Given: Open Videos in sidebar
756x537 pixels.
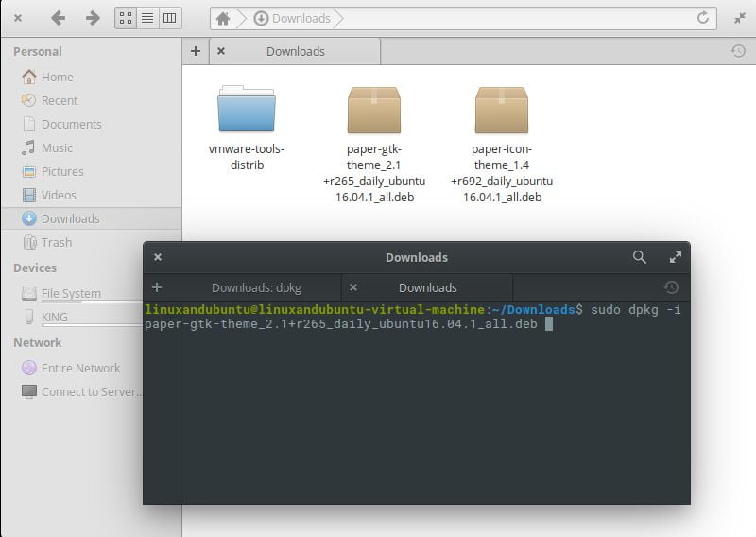Looking at the screenshot, I should click(x=92, y=196).
